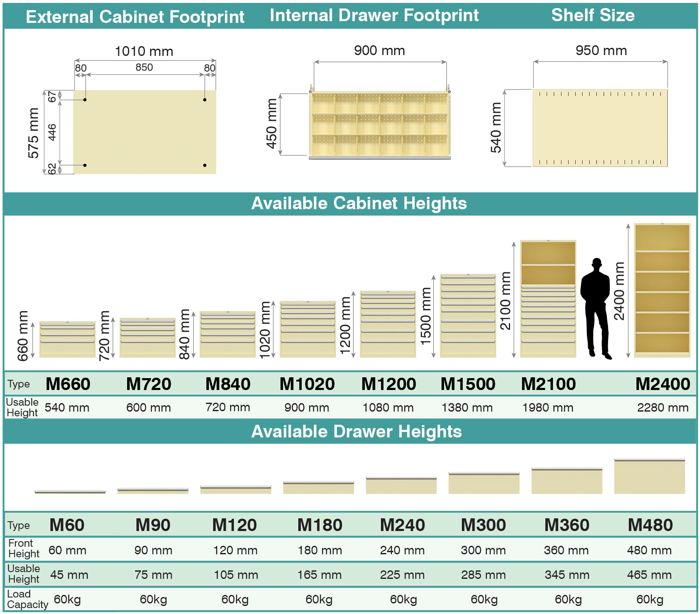Viewport: 700px width, 614px height.
Task: Click the Internal Drawer Footprint heading
Action: [x=374, y=15]
